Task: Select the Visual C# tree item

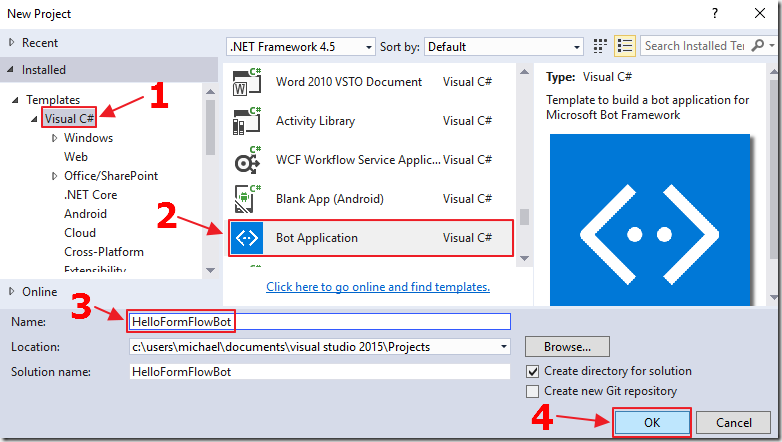Action: (x=69, y=119)
